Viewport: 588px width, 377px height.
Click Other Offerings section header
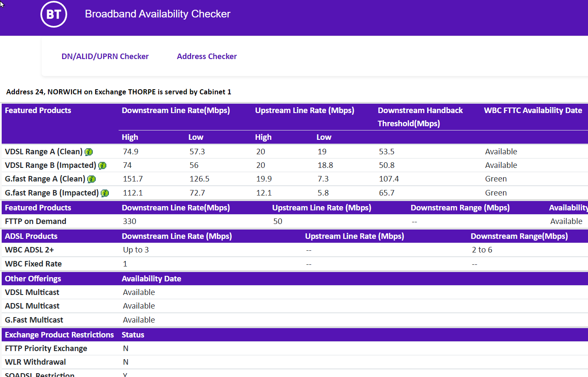33,279
